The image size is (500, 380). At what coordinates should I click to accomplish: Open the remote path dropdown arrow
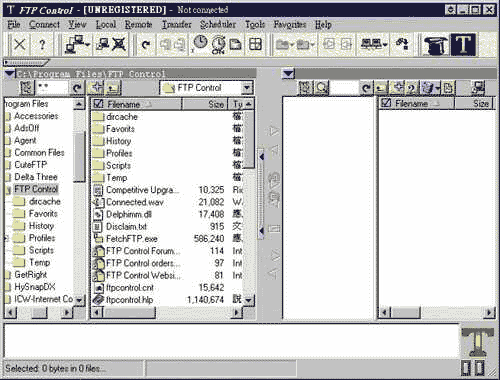[x=287, y=73]
